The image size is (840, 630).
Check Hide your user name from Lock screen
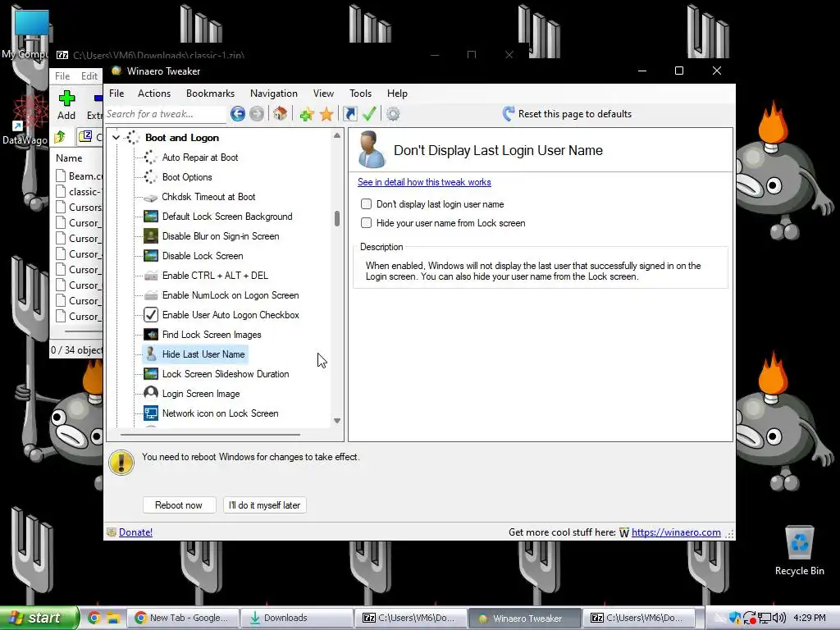367,223
